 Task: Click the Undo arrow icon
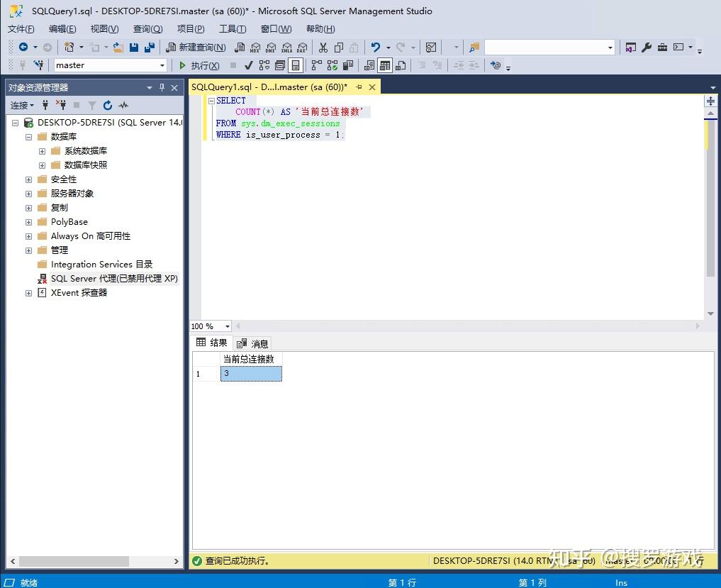click(376, 47)
